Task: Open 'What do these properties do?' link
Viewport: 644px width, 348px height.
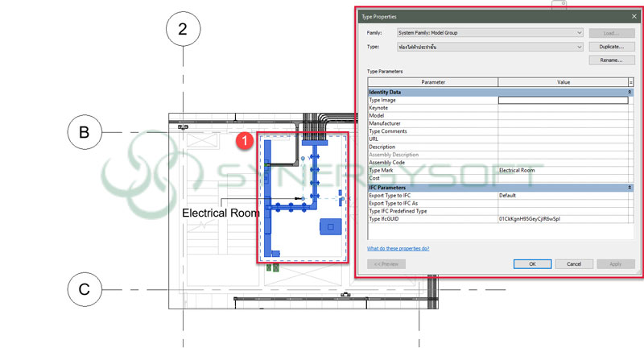Action: coord(398,248)
